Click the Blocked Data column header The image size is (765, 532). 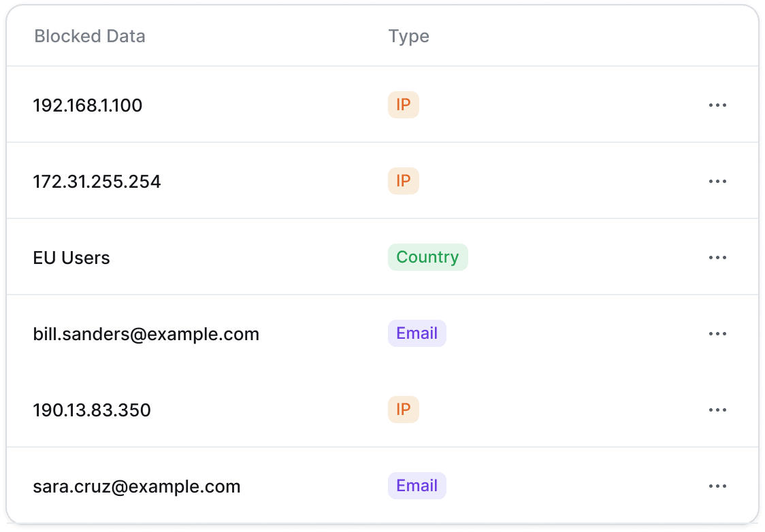(90, 36)
